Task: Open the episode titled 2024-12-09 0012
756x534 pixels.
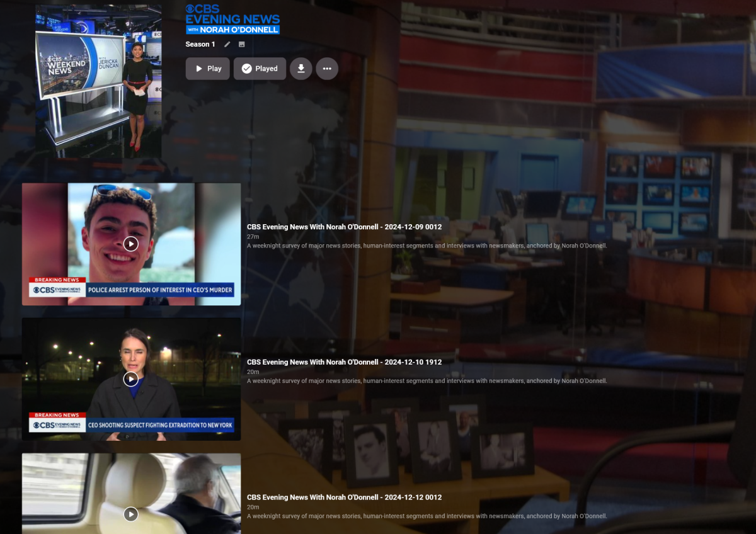Action: [344, 227]
